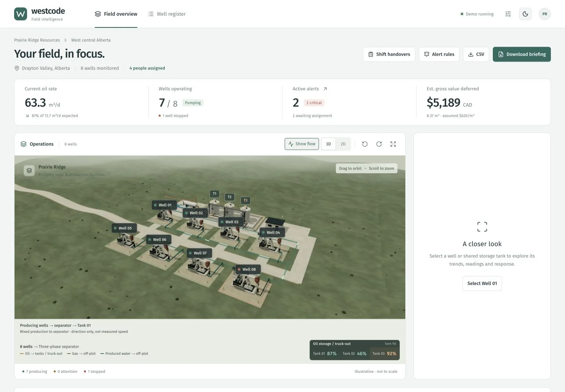Open the display settings sliders icon
This screenshot has height=392, width=565.
(x=508, y=14)
